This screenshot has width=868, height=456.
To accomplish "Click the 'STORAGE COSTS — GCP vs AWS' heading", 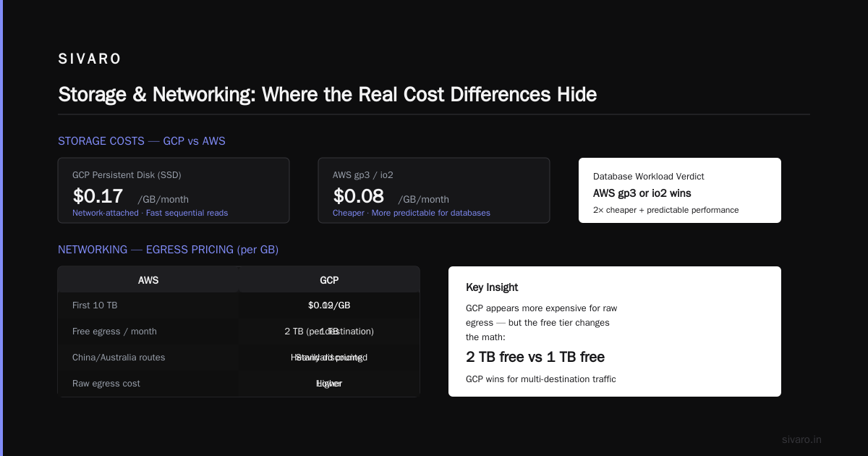I will (x=142, y=141).
